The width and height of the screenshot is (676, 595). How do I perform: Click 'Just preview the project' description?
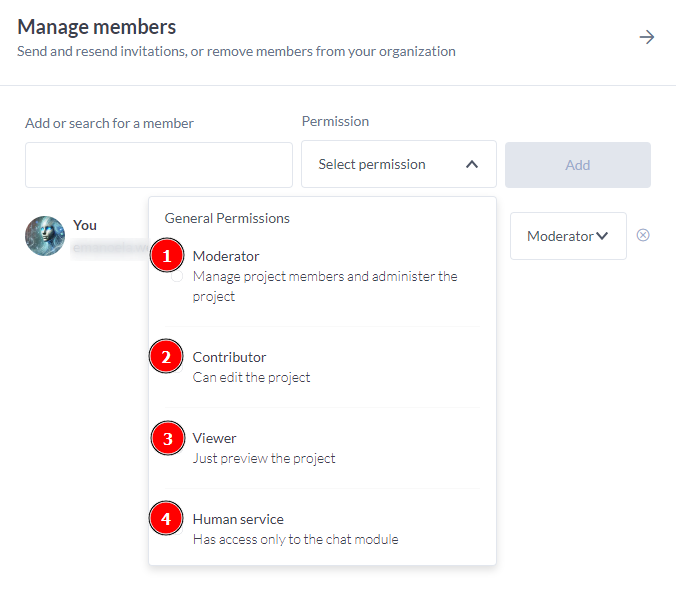(264, 458)
